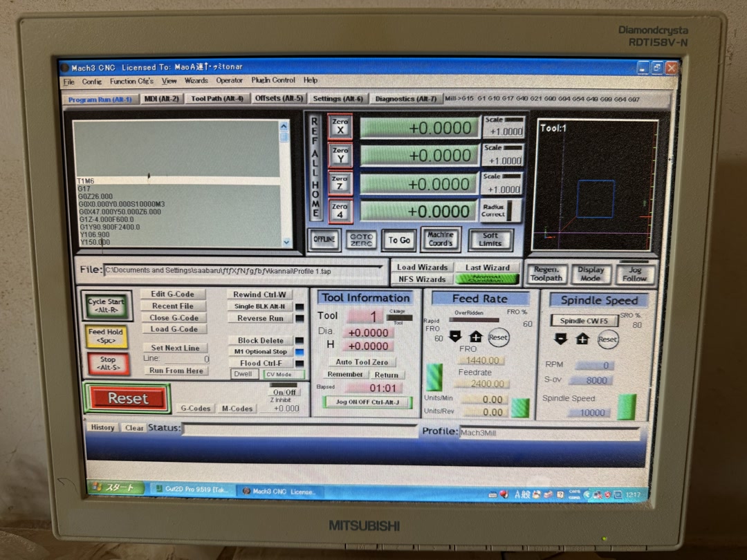Click the Load Wizards button

[422, 267]
